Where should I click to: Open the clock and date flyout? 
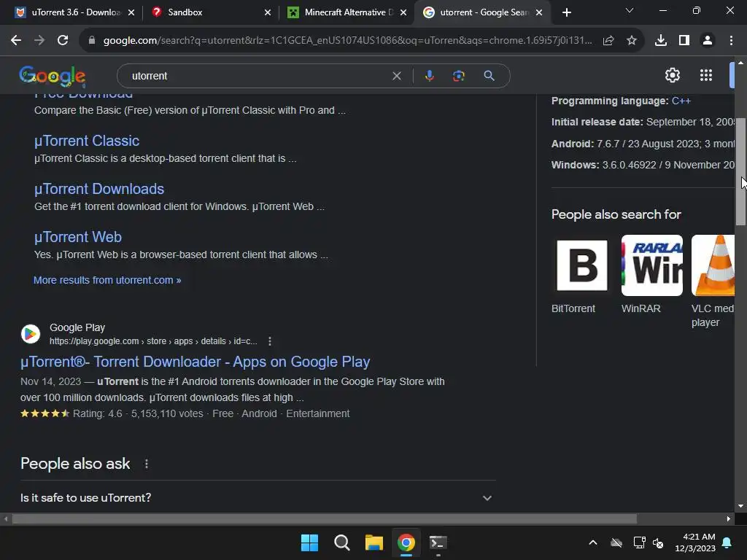695,542
